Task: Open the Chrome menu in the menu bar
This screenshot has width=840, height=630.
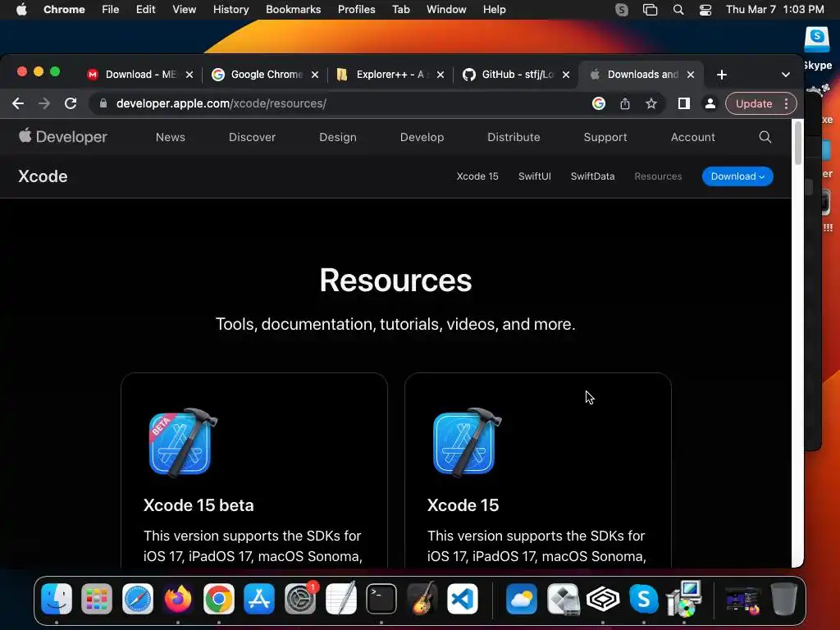Action: click(x=64, y=10)
